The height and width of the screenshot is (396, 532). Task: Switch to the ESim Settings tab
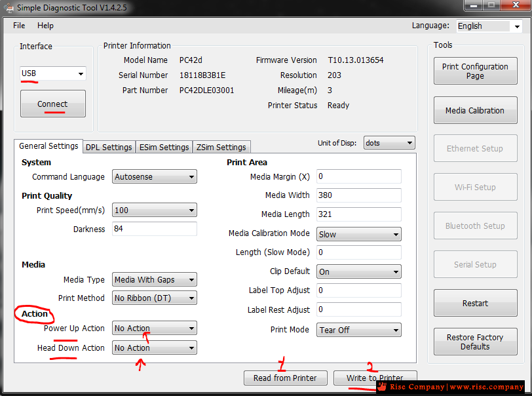164,147
